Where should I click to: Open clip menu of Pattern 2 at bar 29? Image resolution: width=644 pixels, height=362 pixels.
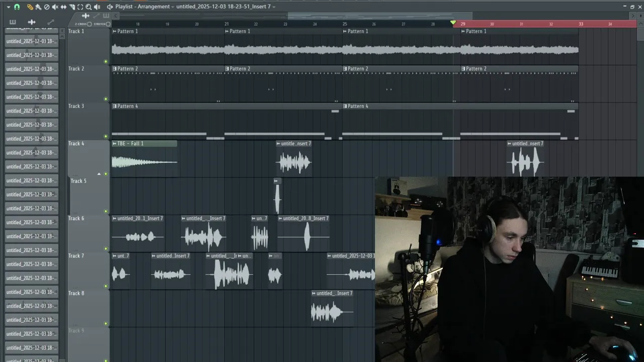tap(463, 69)
